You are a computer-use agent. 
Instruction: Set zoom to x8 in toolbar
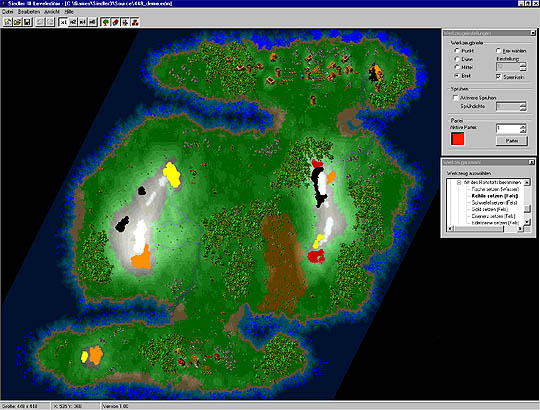pyautogui.click(x=92, y=22)
